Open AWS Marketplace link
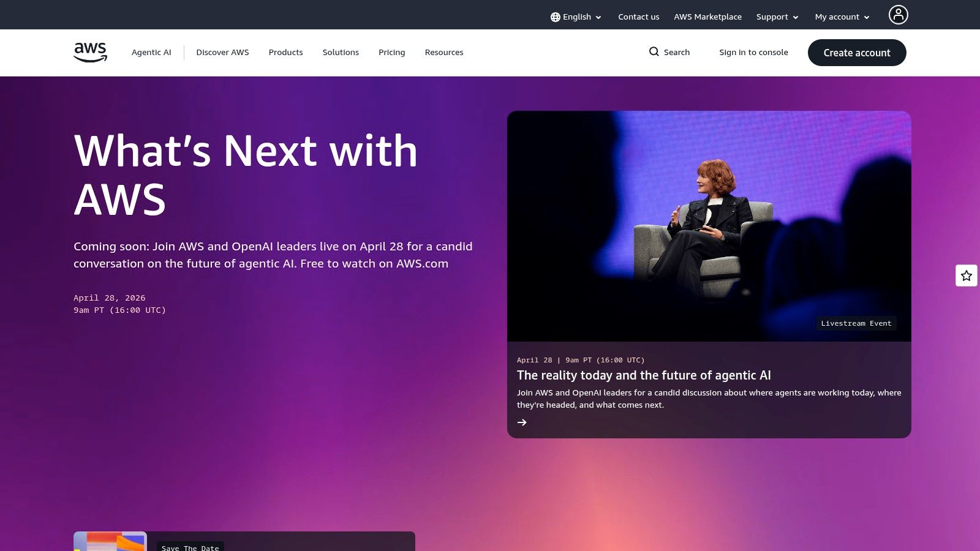Image resolution: width=980 pixels, height=551 pixels. coord(707,17)
